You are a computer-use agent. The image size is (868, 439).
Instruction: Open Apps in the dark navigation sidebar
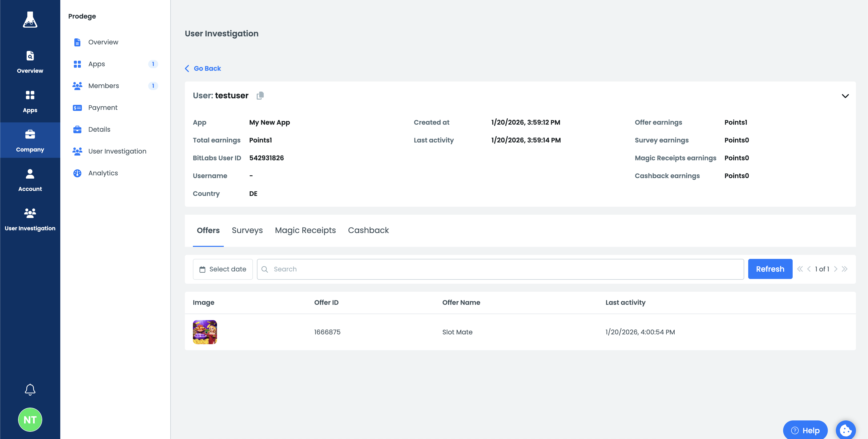coord(30,101)
